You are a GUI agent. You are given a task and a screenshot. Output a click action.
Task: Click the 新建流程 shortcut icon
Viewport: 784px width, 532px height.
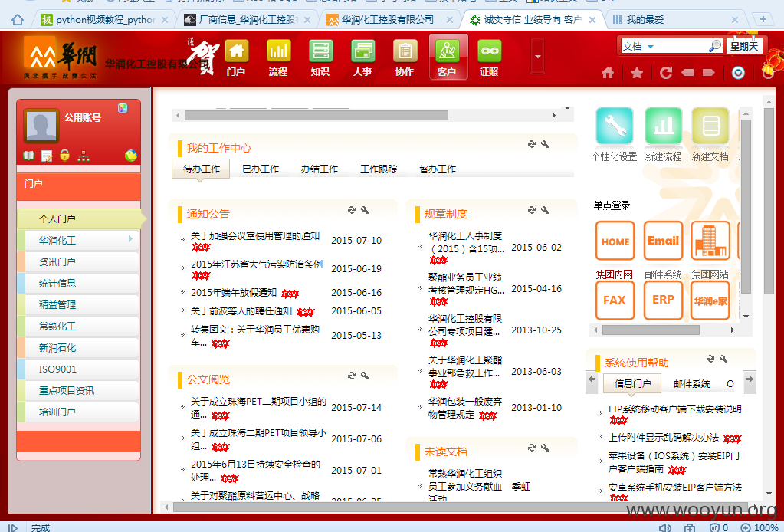coord(663,126)
